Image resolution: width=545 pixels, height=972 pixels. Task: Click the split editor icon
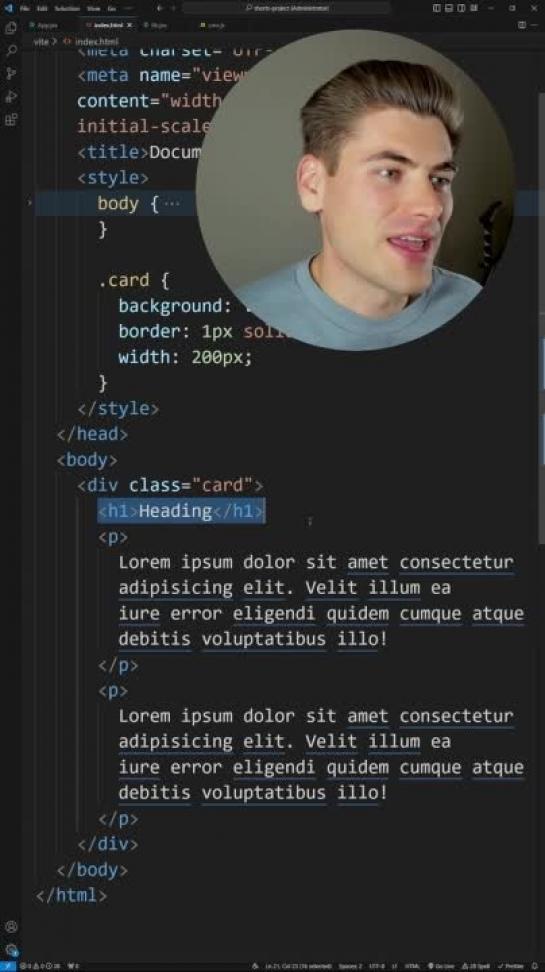point(522,25)
